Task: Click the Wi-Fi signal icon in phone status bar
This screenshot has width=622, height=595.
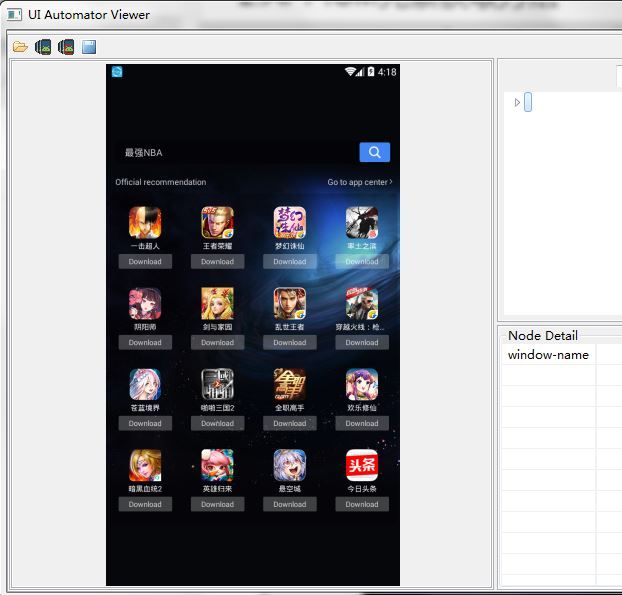Action: click(x=350, y=71)
